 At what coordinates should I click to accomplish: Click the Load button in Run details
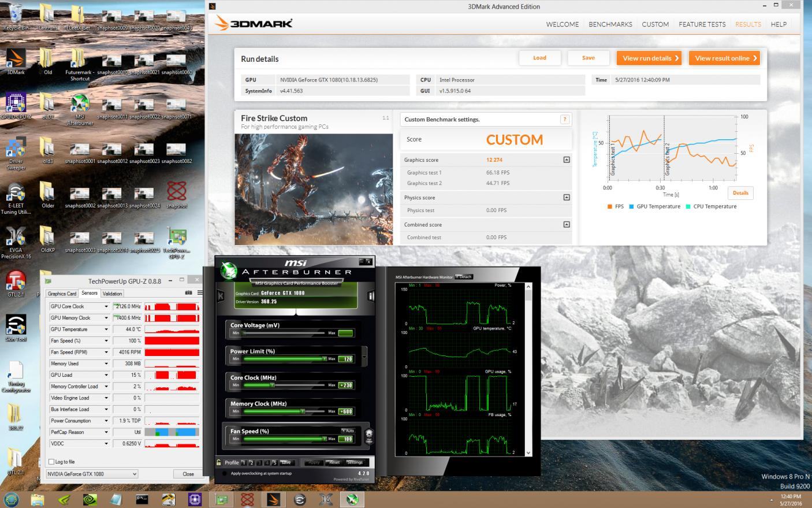(x=539, y=58)
